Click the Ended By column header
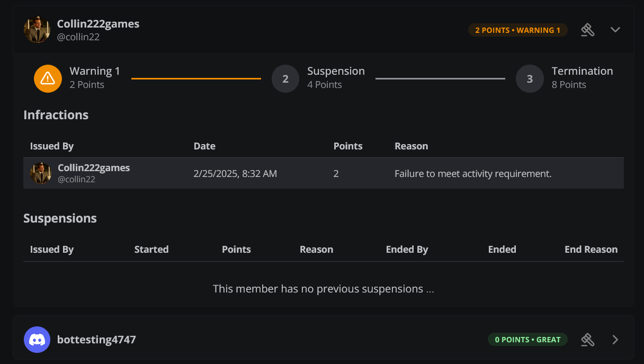 click(407, 250)
